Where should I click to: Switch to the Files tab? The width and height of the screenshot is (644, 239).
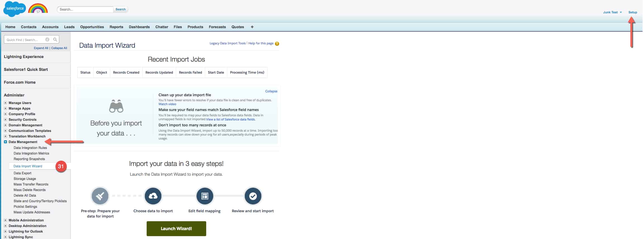178,27
